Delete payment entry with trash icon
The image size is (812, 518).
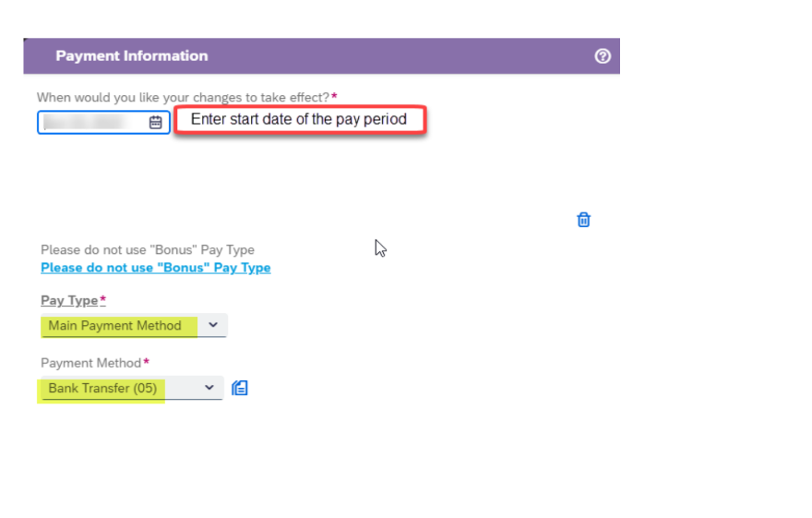[583, 220]
